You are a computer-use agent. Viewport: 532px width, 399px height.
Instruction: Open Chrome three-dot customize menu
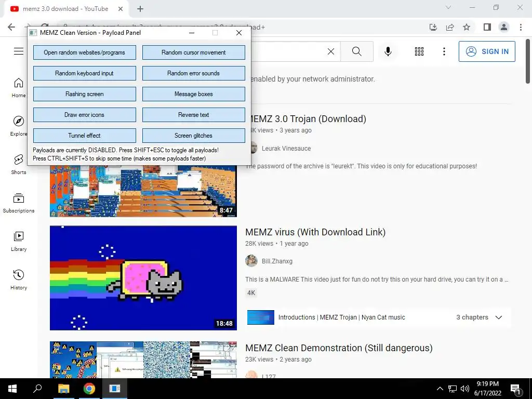point(521,27)
